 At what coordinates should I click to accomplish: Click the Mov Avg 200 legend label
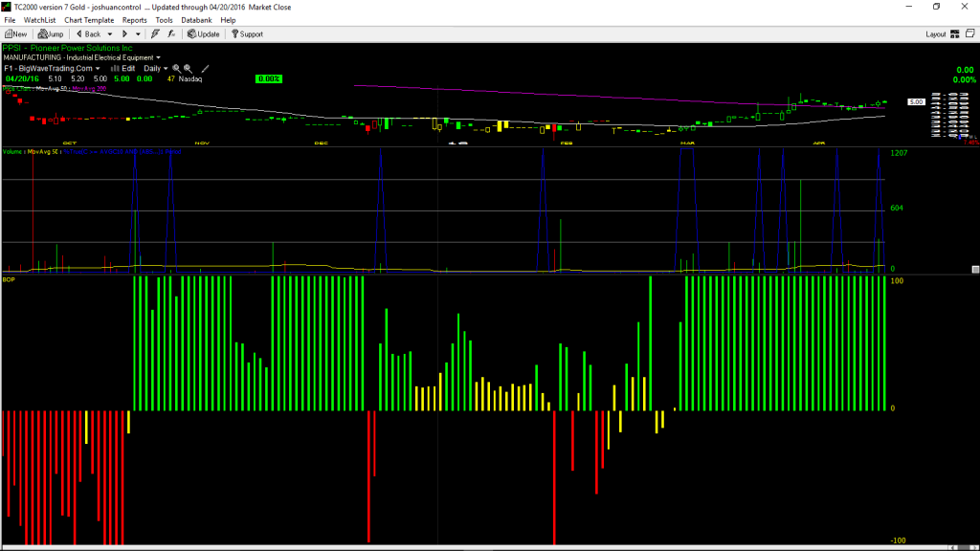[x=89, y=89]
